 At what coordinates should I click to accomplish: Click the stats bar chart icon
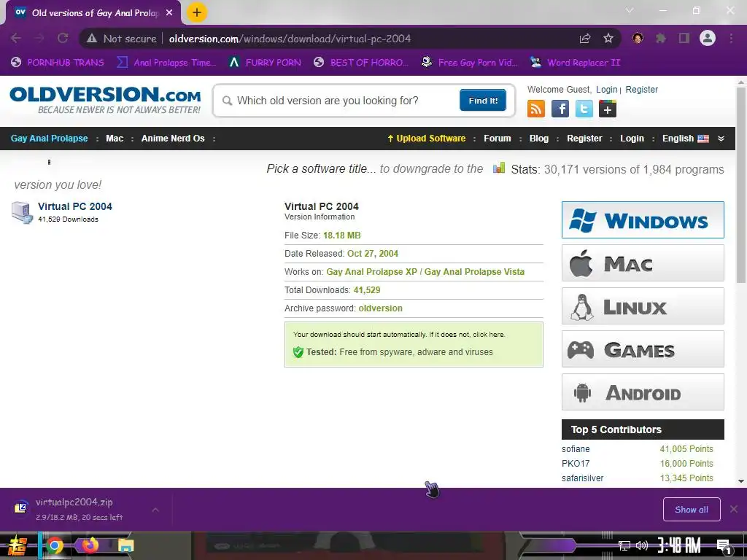499,168
